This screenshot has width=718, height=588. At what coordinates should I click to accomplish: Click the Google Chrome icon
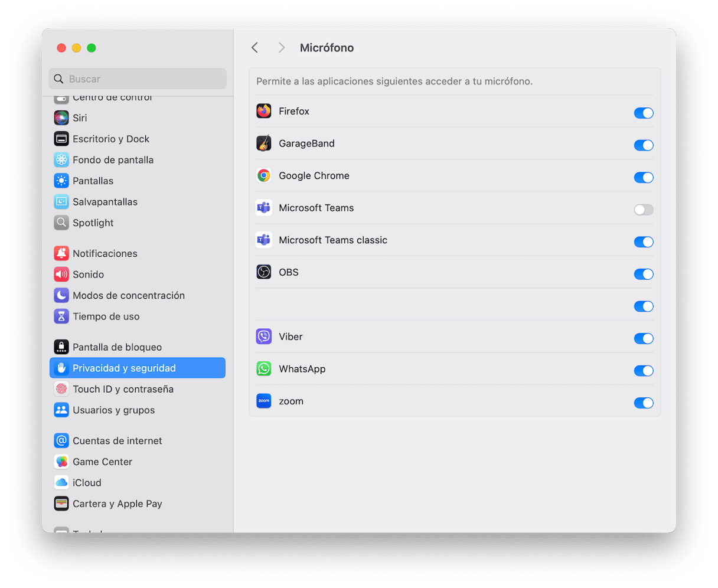point(263,176)
